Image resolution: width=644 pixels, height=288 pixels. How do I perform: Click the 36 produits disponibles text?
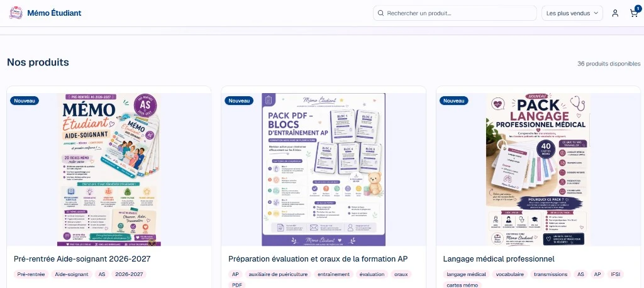point(609,64)
